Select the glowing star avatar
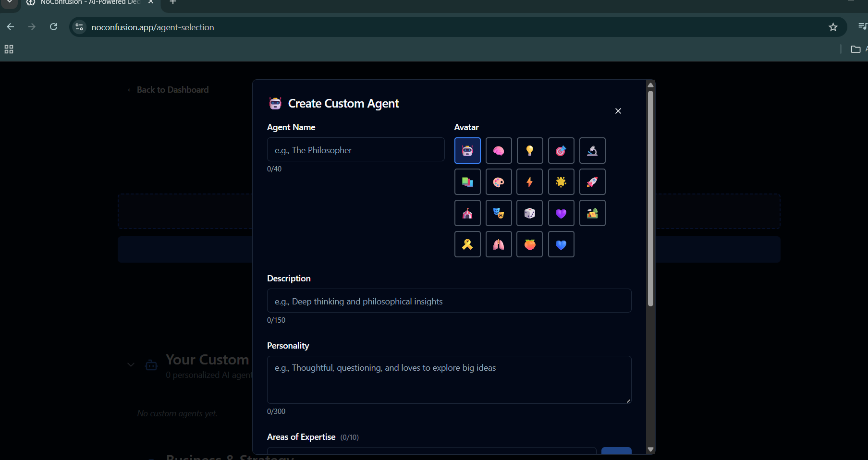 (561, 182)
